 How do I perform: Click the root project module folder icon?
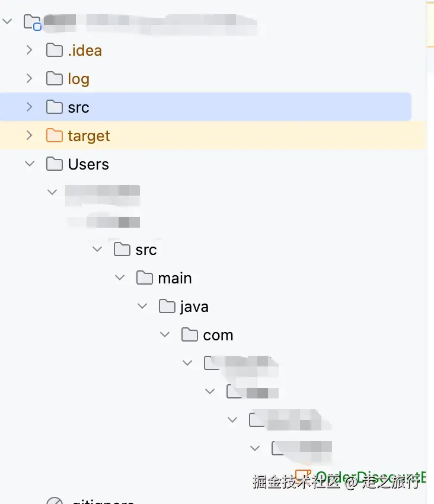[x=32, y=23]
